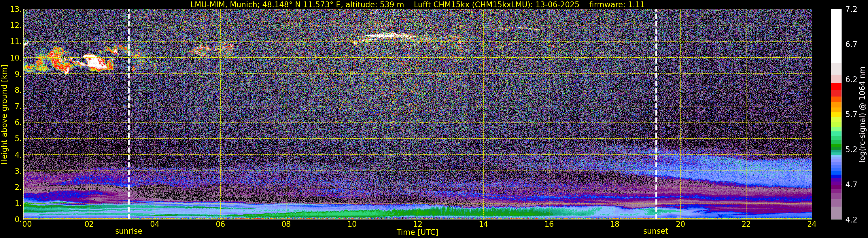
Task: Click the colorbar value 4.7
Action: pyautogui.click(x=851, y=184)
